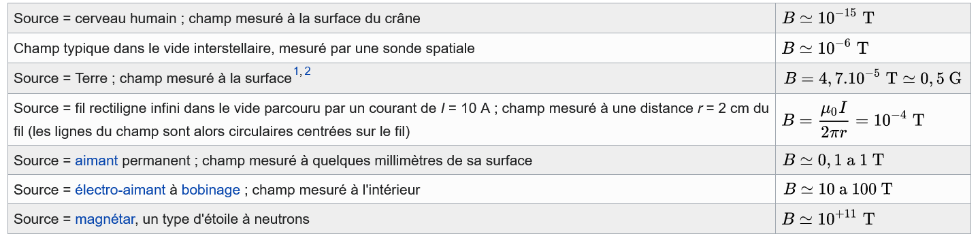Click the μ₀I/2πr formula
This screenshot has height=249, width=980.
[x=853, y=118]
